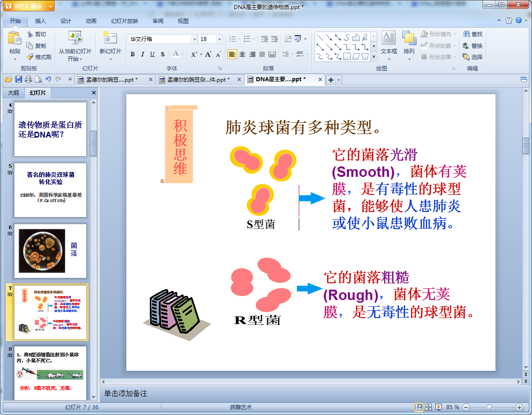532x415 pixels.
Task: Click the zoom slider handle
Action: [489, 407]
